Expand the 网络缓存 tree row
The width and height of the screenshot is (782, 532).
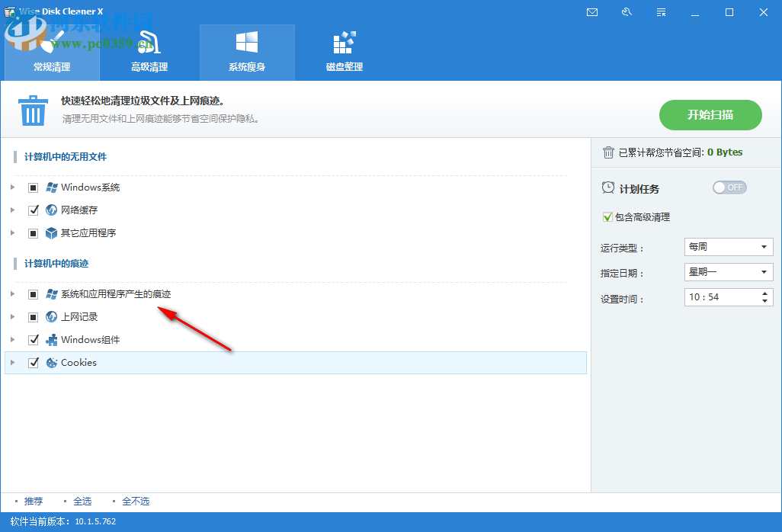tap(12, 210)
